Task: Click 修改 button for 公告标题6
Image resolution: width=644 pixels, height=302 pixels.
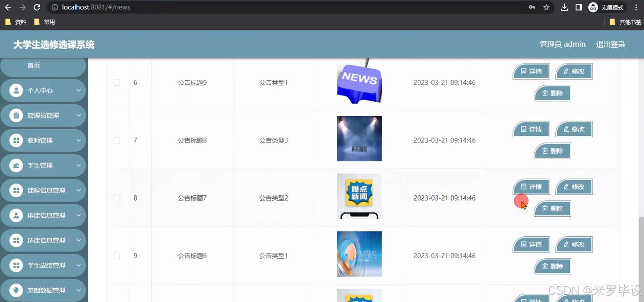Action: point(574,244)
